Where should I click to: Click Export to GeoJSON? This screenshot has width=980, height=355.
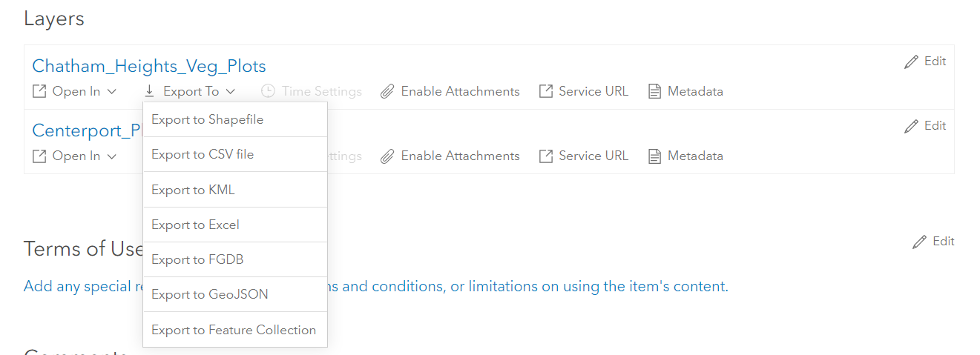(209, 294)
